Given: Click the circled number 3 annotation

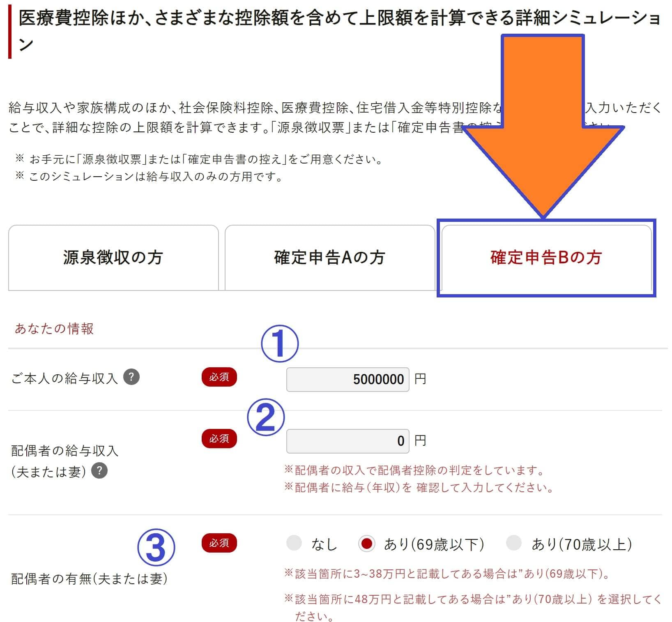Looking at the screenshot, I should click(x=156, y=547).
